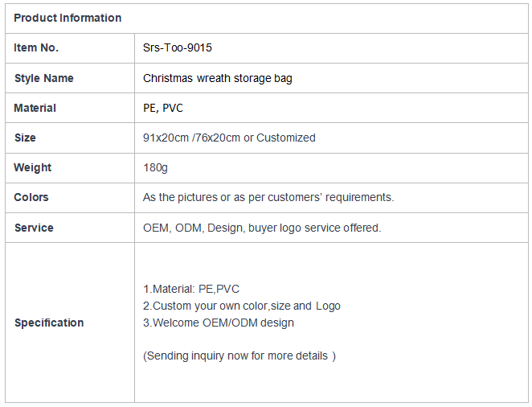Select the Service label cell
Image resolution: width=532 pixels, height=407 pixels.
point(70,228)
